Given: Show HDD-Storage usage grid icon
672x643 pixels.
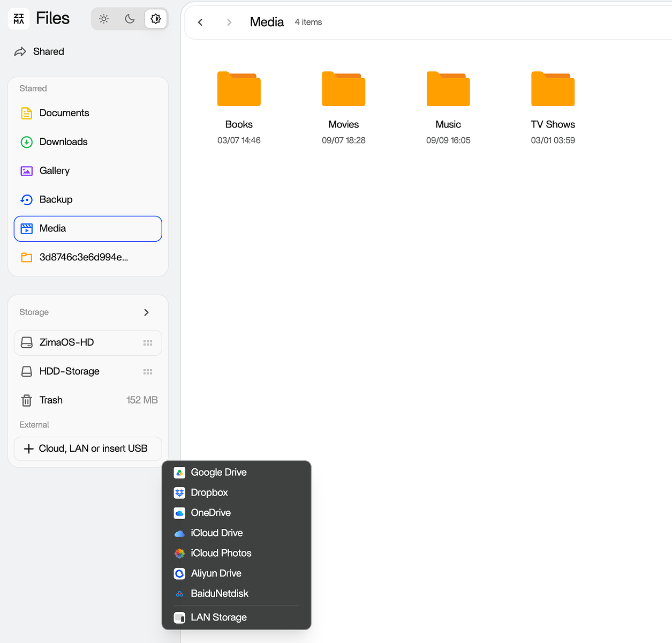Looking at the screenshot, I should [x=148, y=372].
